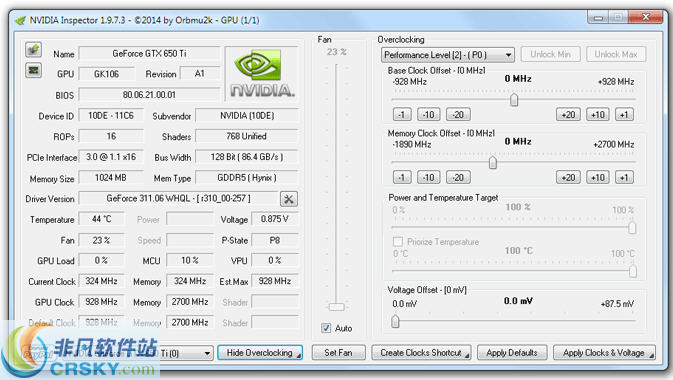The height and width of the screenshot is (380, 673).
Task: Click the Unlock Max button
Action: click(615, 55)
